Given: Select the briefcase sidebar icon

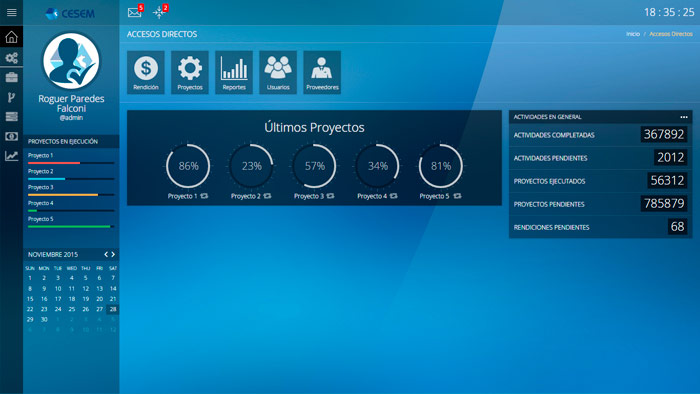Looking at the screenshot, I should coord(12,77).
